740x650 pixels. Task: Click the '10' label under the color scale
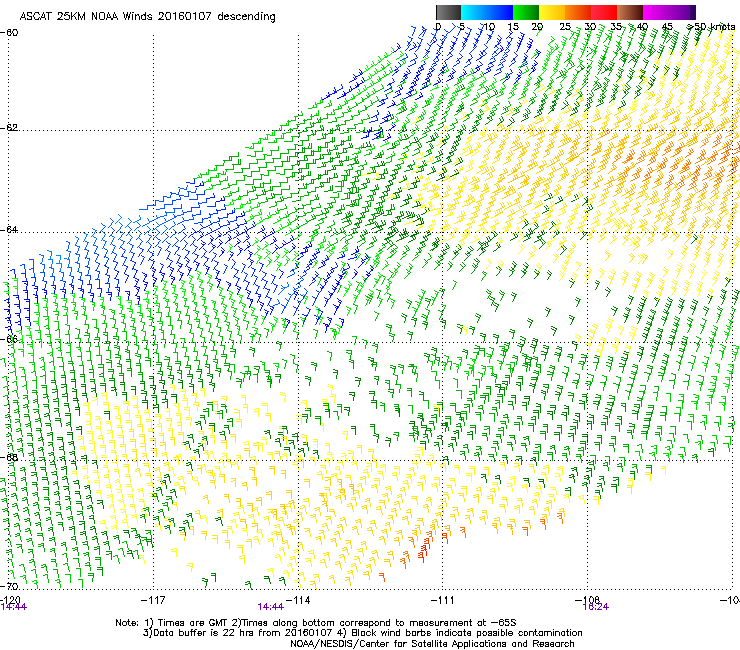pos(489,26)
